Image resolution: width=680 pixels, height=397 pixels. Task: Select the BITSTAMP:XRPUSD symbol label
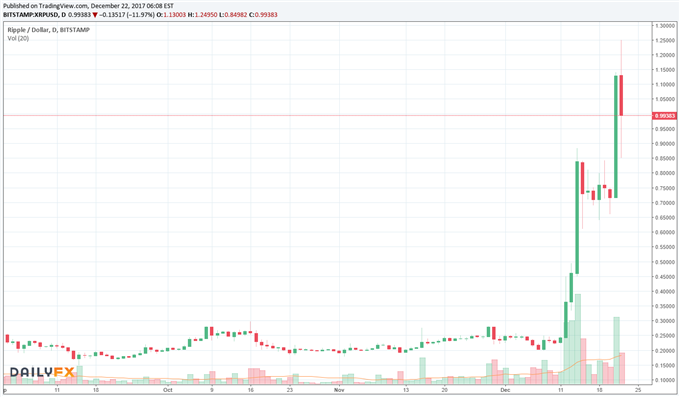pyautogui.click(x=31, y=15)
